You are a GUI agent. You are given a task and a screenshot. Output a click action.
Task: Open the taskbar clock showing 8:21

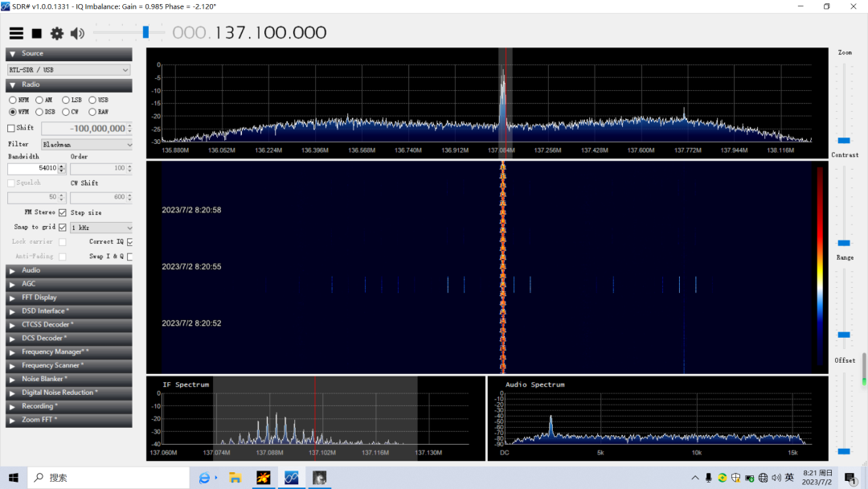[817, 478]
